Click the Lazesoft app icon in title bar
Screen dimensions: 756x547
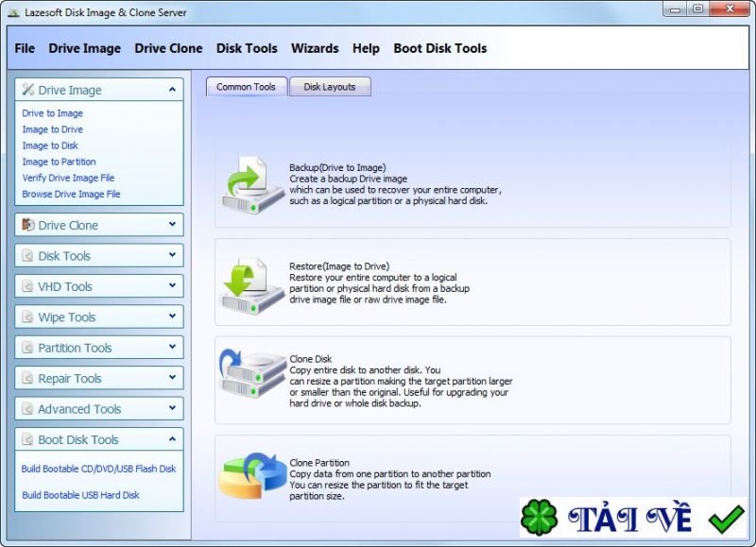coord(14,12)
